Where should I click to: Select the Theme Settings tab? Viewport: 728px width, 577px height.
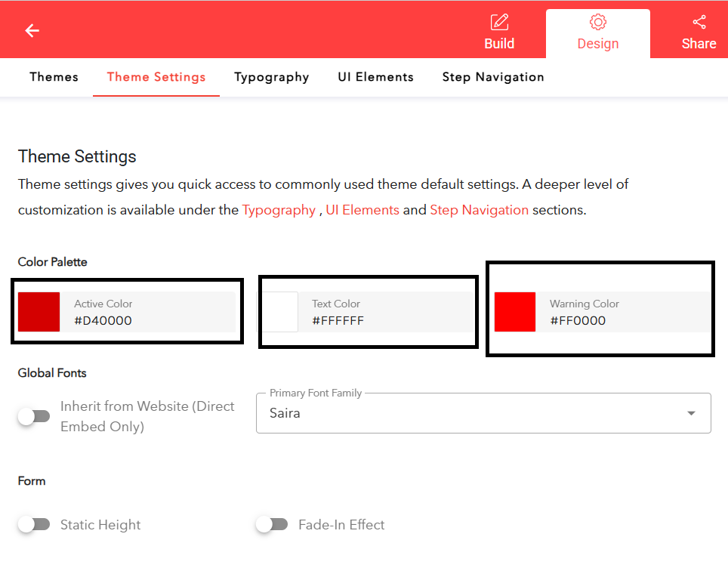(156, 77)
